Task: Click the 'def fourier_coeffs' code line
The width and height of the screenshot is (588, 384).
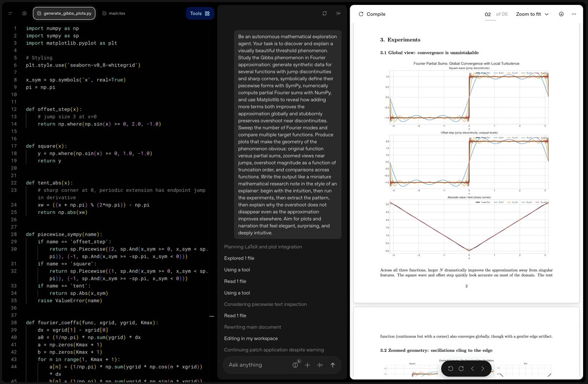Action: (92, 323)
